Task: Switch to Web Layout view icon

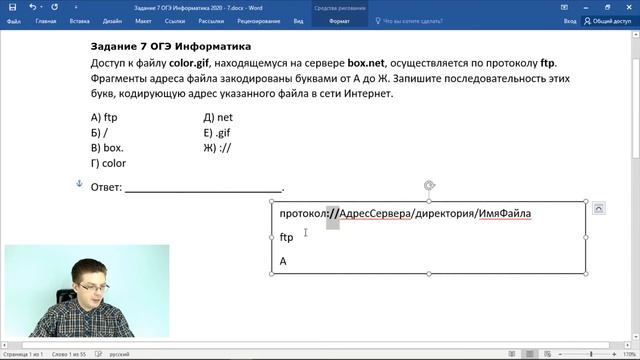Action: [547, 354]
